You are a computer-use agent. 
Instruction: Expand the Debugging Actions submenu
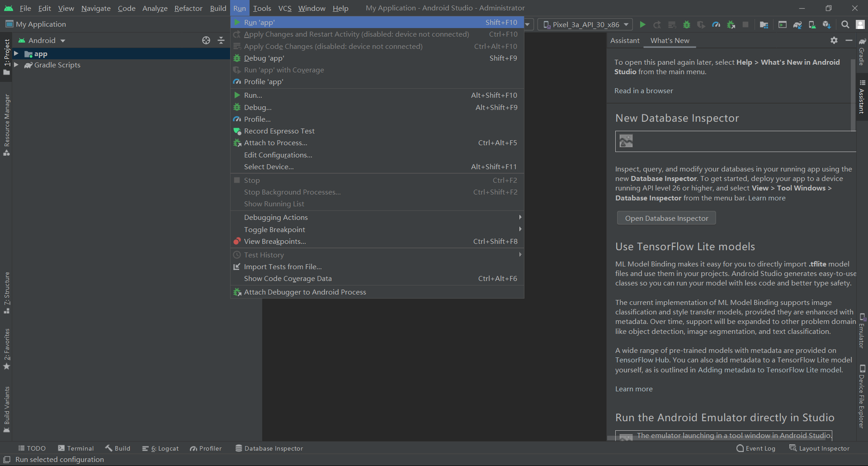click(x=377, y=217)
